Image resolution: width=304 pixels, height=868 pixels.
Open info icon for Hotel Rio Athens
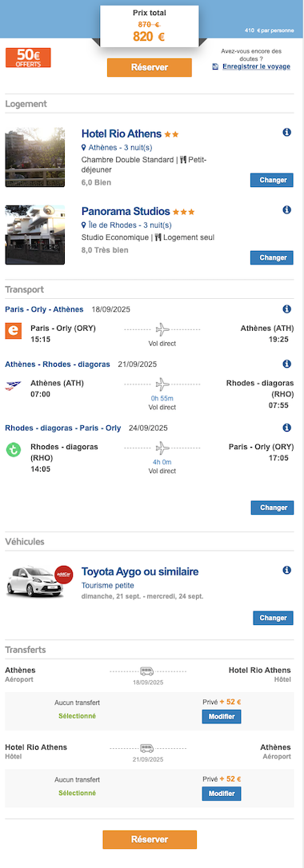[287, 133]
